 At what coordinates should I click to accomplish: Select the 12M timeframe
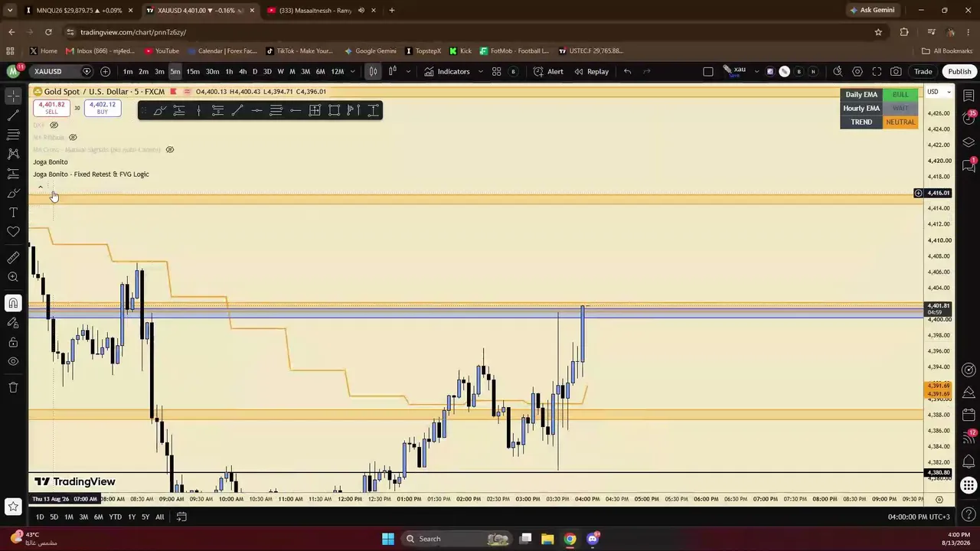pos(337,71)
